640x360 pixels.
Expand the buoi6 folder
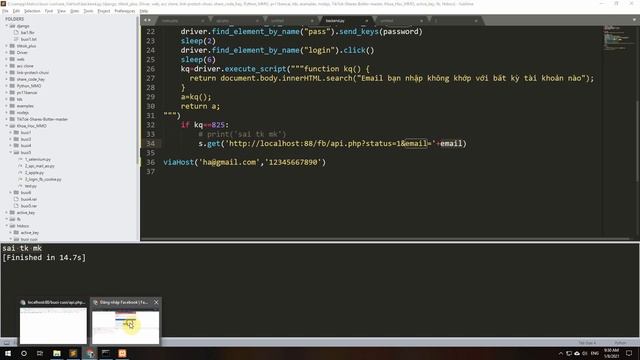click(11, 192)
